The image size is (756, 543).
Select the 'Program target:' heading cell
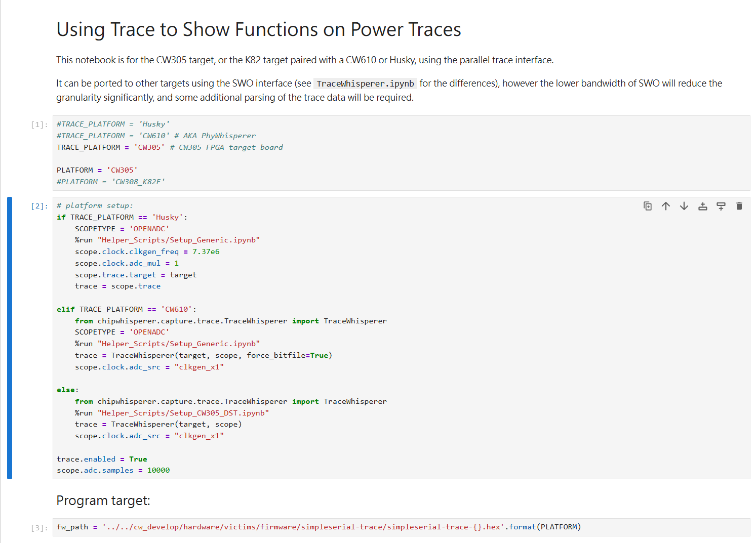[x=103, y=500]
